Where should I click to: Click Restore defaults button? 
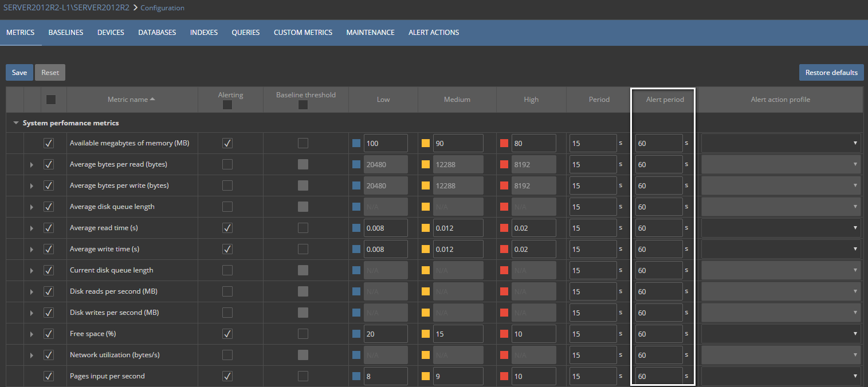click(x=831, y=73)
